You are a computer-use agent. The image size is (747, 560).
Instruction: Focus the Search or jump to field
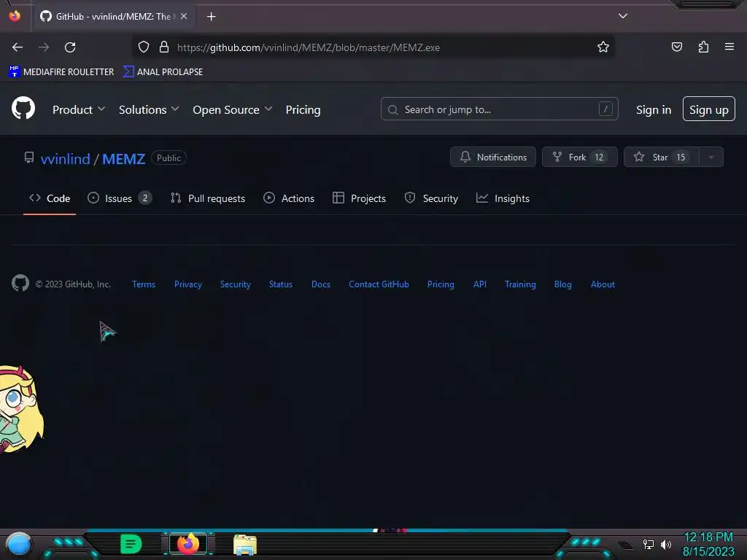point(499,109)
